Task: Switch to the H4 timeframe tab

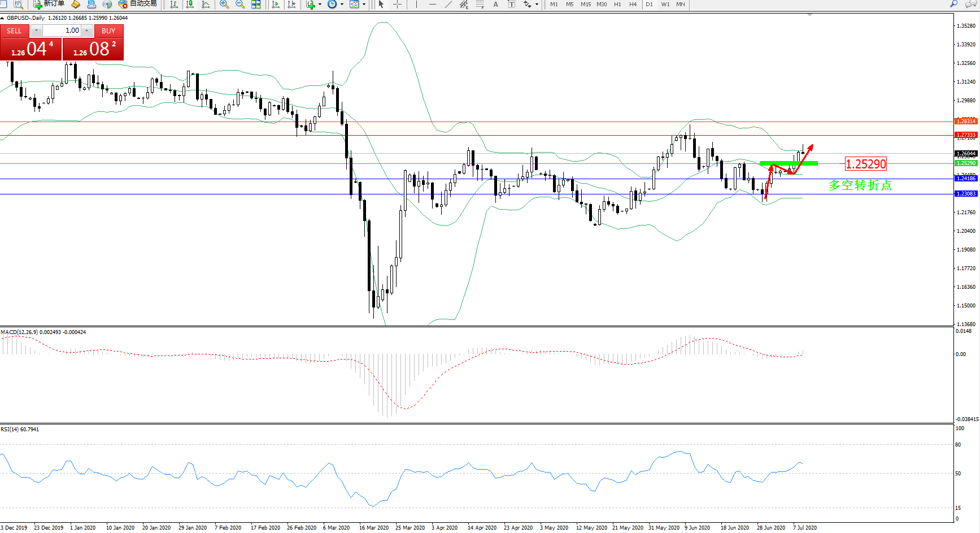Action: [x=633, y=4]
